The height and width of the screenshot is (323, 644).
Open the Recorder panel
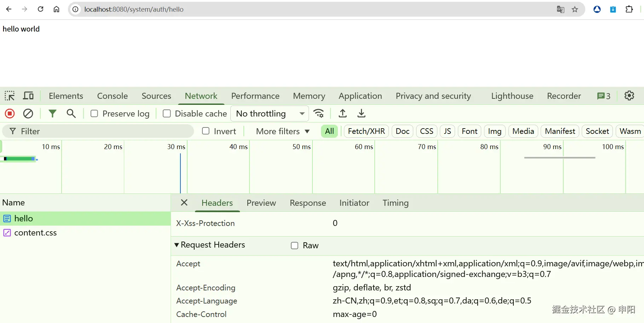[x=564, y=96]
